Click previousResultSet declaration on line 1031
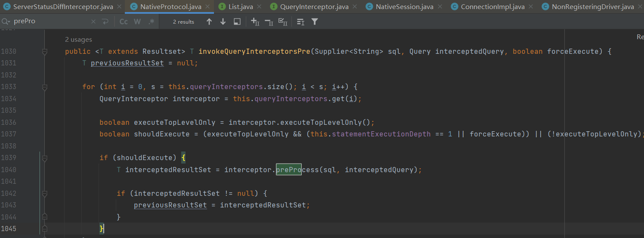 coord(127,63)
